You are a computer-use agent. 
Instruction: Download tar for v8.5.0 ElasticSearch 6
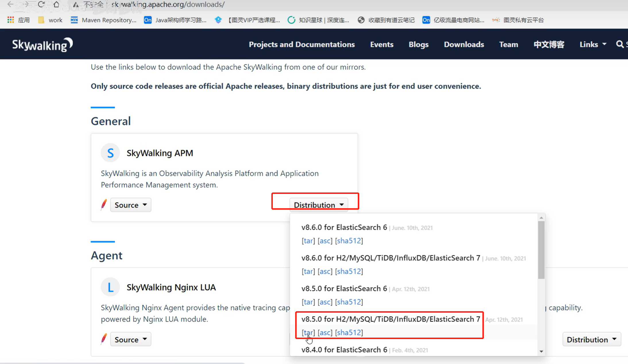coord(308,302)
